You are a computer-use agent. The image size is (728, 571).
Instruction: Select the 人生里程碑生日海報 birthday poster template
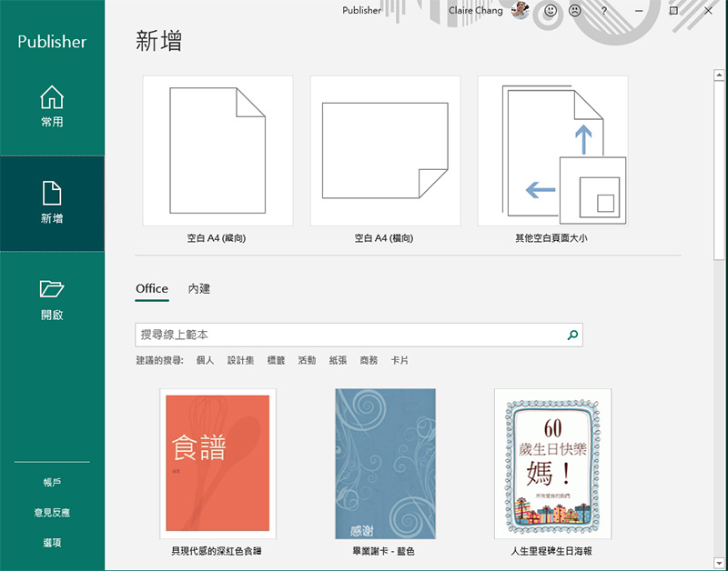(x=552, y=464)
